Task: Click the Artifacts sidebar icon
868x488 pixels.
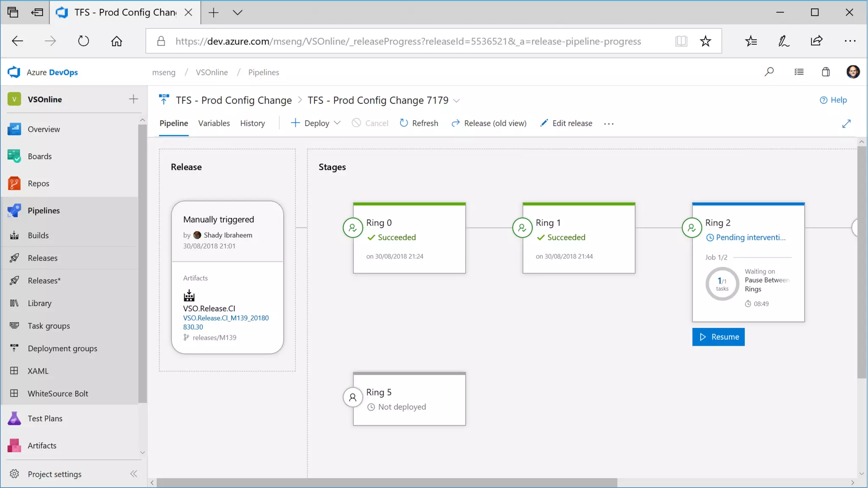Action: [x=14, y=446]
